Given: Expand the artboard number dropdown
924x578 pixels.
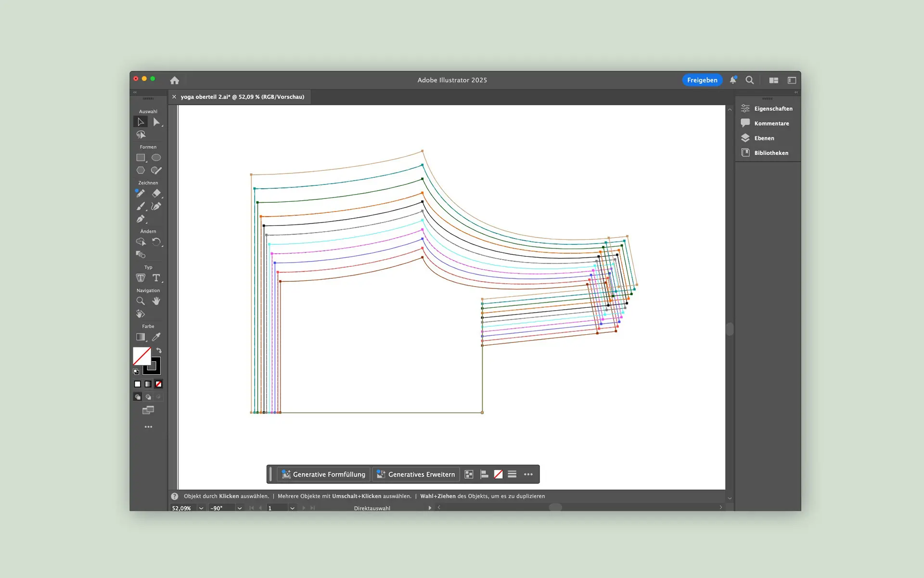Looking at the screenshot, I should coord(292,508).
